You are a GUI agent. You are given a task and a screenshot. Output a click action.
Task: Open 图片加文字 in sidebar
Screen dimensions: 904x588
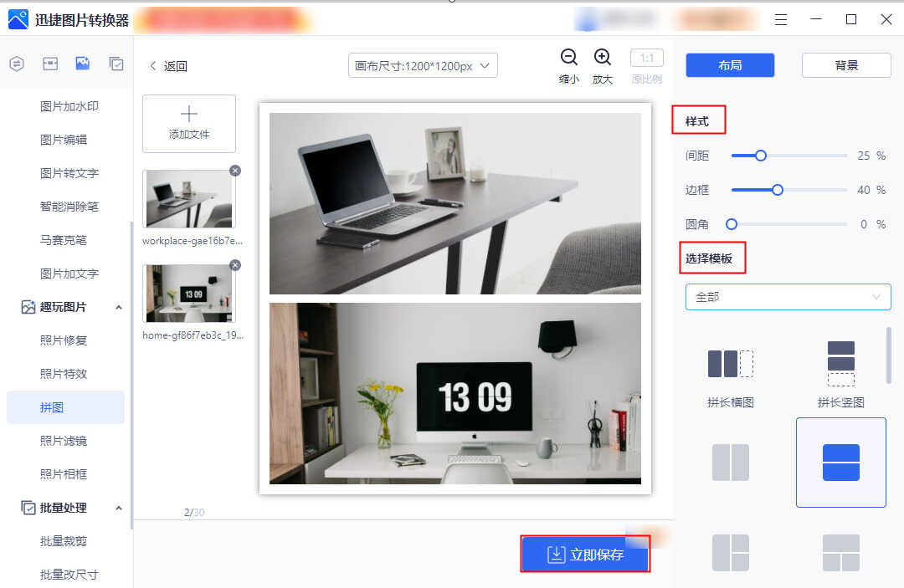pos(69,274)
